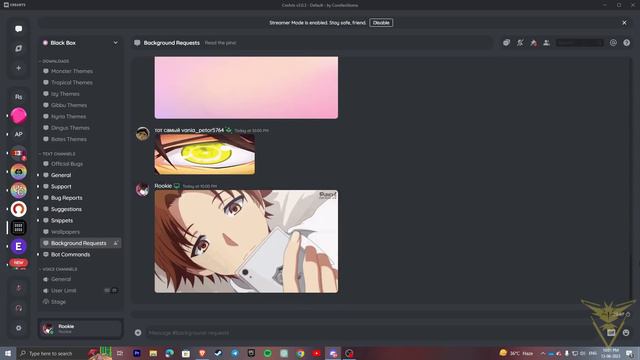Open the Inbox mentions icon
The image size is (640, 360).
coord(613,43)
